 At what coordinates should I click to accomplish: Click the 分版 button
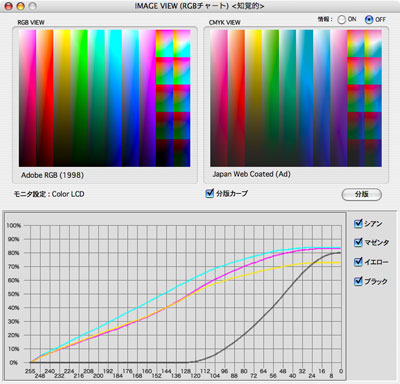pyautogui.click(x=362, y=194)
